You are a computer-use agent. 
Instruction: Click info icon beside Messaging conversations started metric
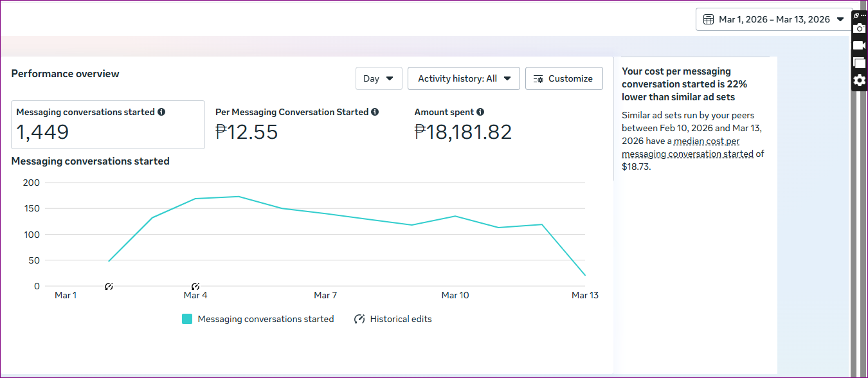click(x=161, y=112)
